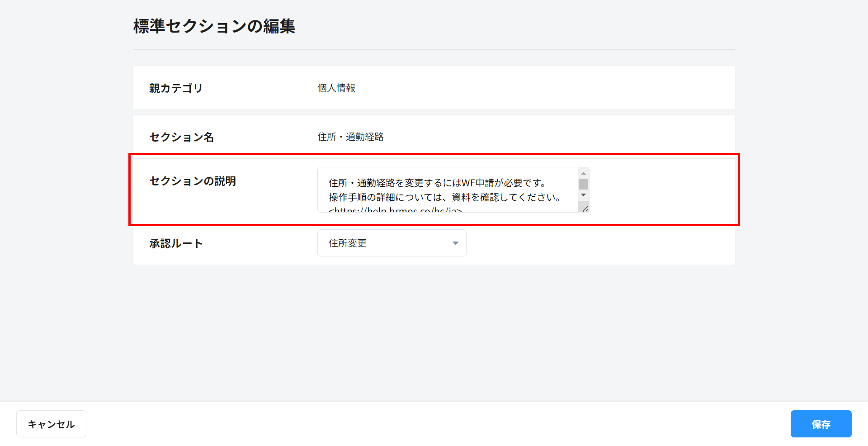The image size is (868, 446).
Task: Click the セクション名 label
Action: click(181, 137)
